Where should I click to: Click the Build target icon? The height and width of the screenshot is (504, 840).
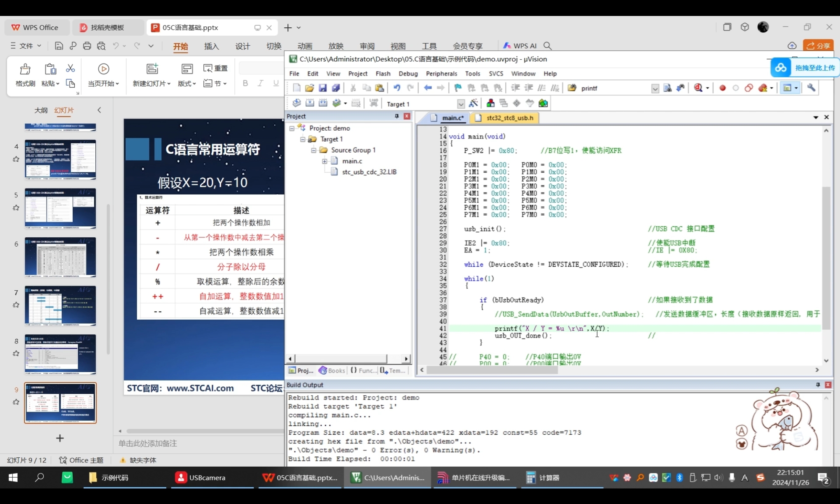click(310, 103)
